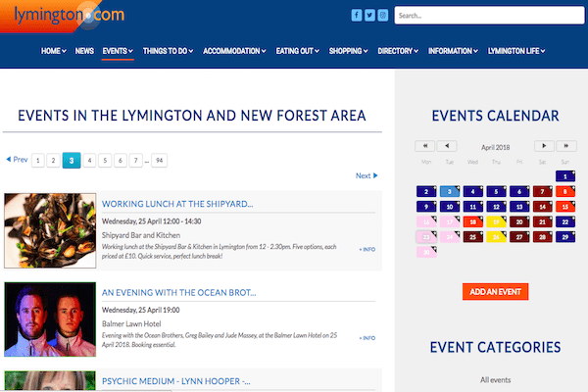Click the Next page link
Viewport: 588px width, 392px height.
[x=367, y=175]
